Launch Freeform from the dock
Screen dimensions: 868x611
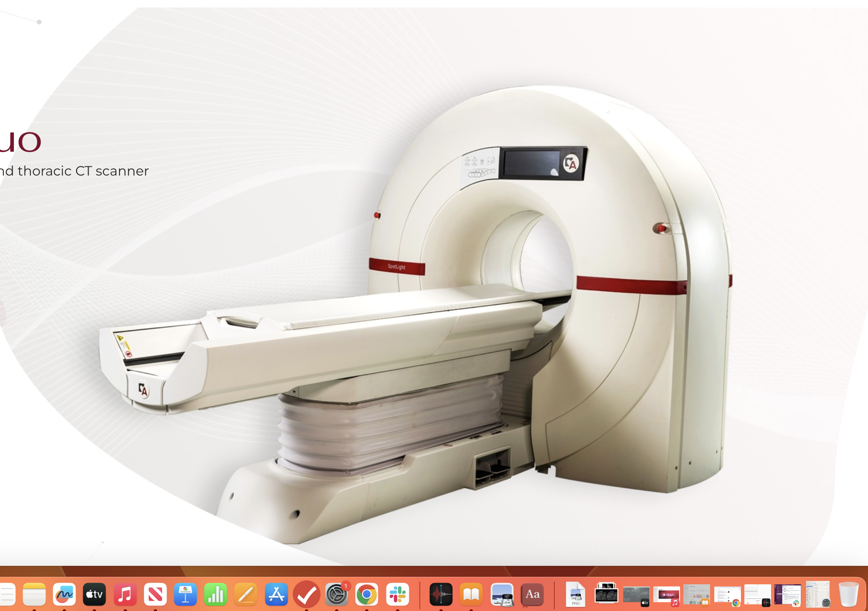pyautogui.click(x=64, y=594)
